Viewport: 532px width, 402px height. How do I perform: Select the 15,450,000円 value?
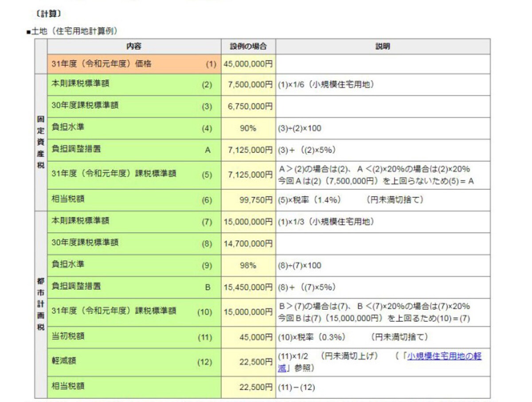click(248, 287)
